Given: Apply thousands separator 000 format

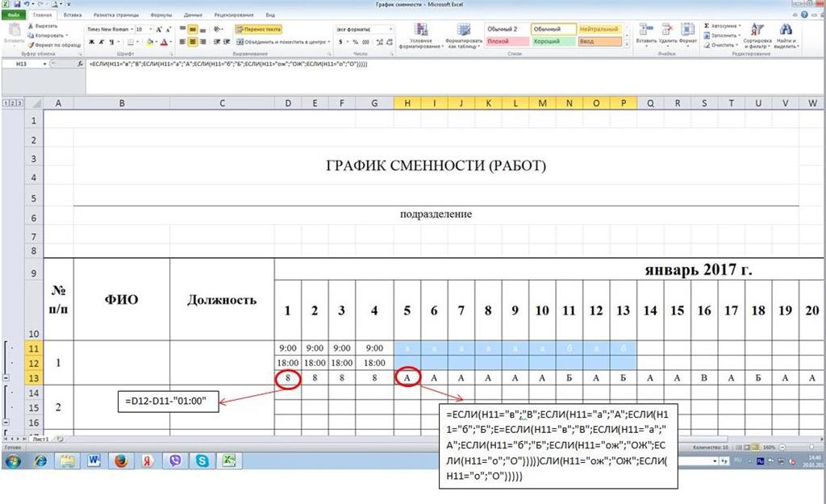Looking at the screenshot, I should click(x=365, y=42).
